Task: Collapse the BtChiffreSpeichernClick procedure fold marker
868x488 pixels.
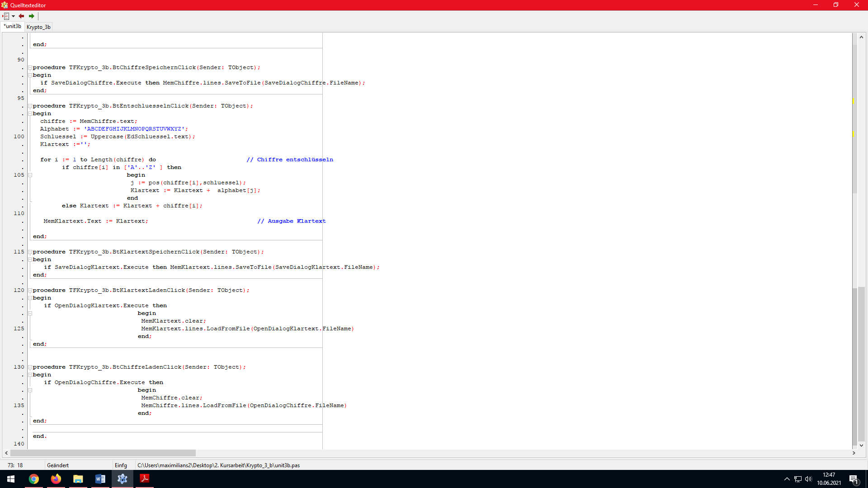Action: pyautogui.click(x=30, y=68)
